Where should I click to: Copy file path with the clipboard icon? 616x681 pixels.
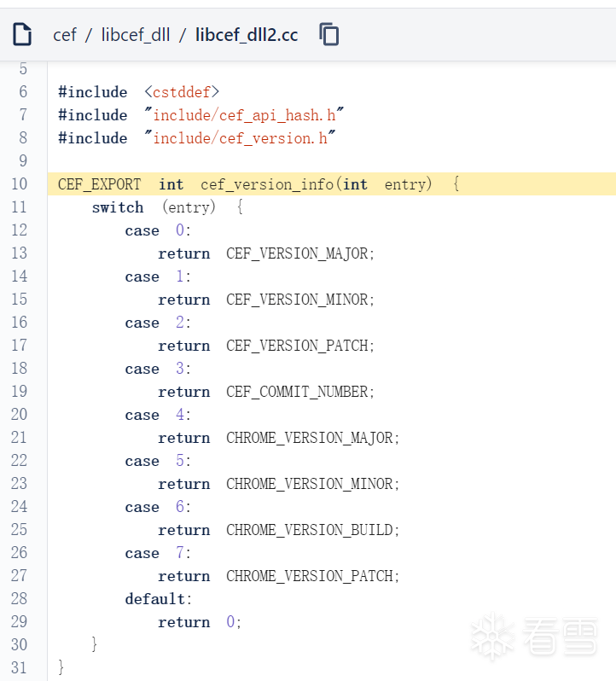click(329, 34)
